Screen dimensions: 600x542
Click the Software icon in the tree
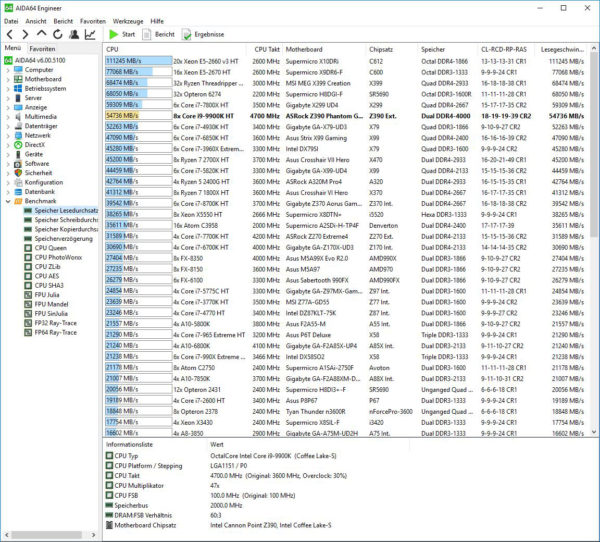click(x=18, y=164)
